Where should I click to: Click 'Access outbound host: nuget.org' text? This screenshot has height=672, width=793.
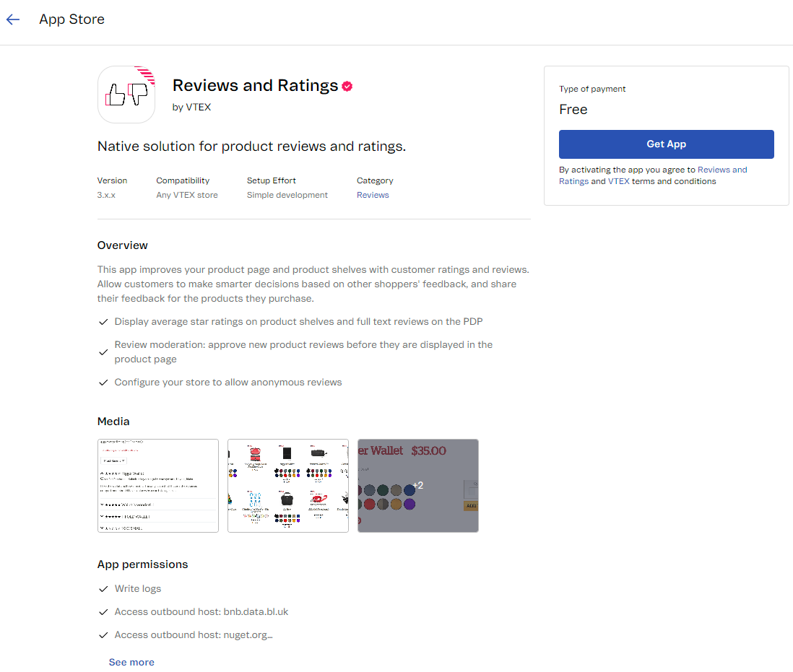click(x=194, y=635)
